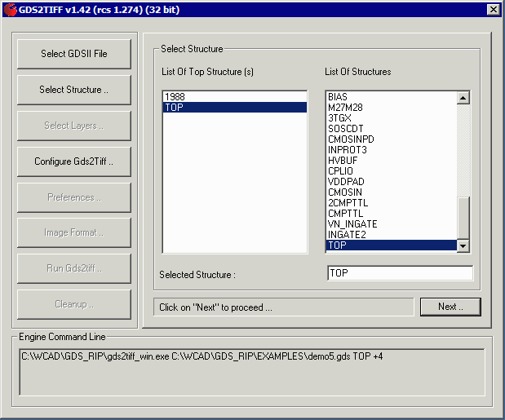Screen dimensions: 505x420
Task: Click the structures list scrollbar thumb
Action: tap(463, 219)
